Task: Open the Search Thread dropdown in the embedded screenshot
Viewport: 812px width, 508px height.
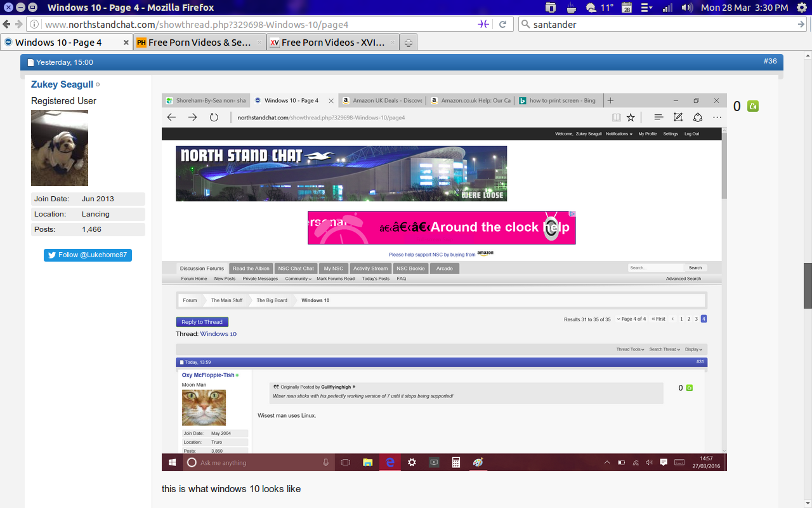Action: click(664, 349)
